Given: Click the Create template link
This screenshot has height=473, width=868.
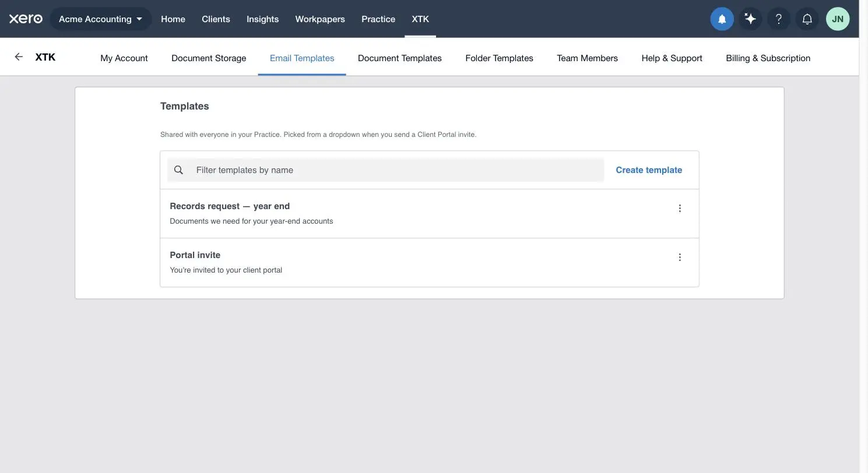Looking at the screenshot, I should 649,170.
